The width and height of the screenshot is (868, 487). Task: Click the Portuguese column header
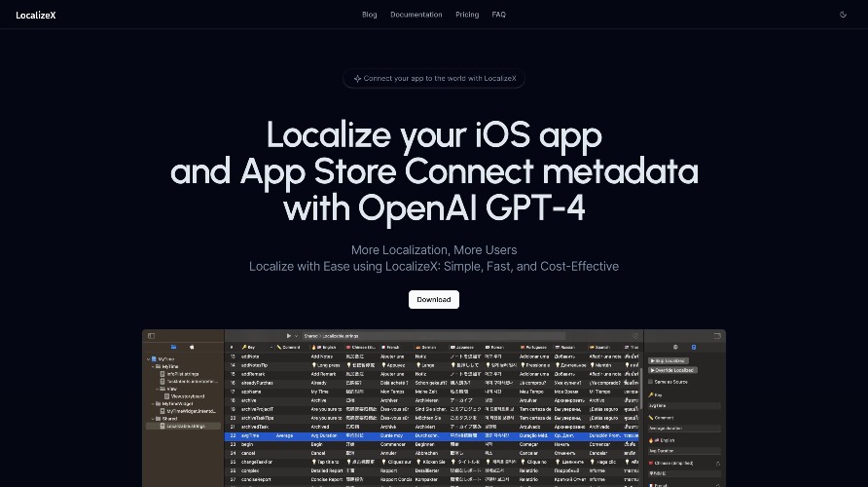click(x=535, y=348)
